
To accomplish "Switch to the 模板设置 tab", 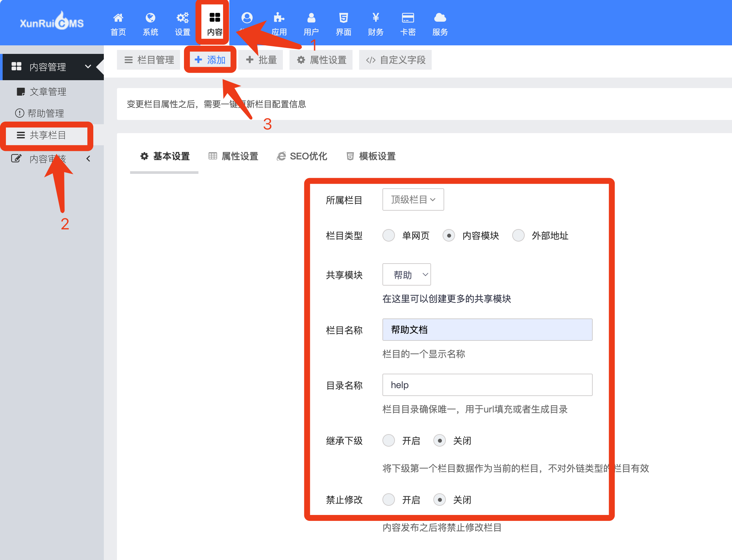I will pyautogui.click(x=371, y=156).
